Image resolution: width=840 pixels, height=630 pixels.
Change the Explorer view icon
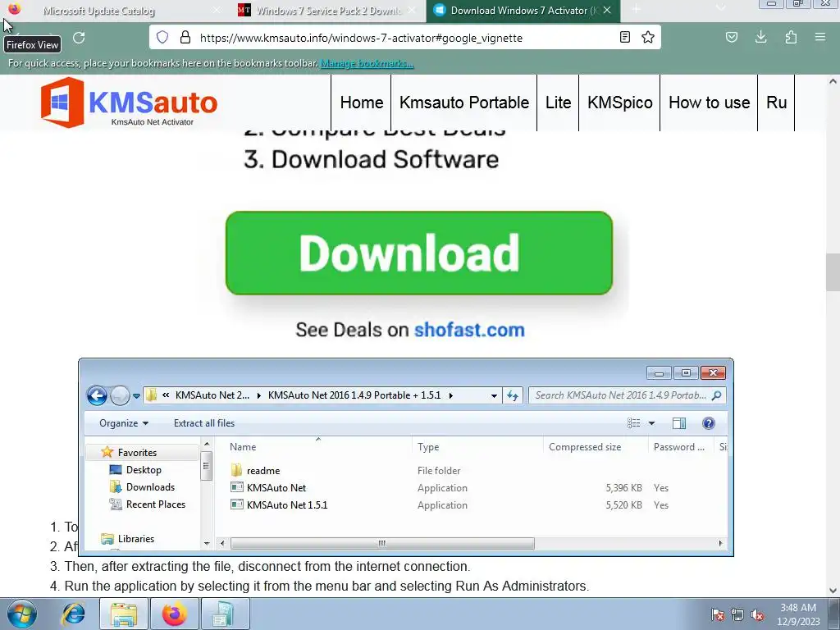[x=634, y=423]
